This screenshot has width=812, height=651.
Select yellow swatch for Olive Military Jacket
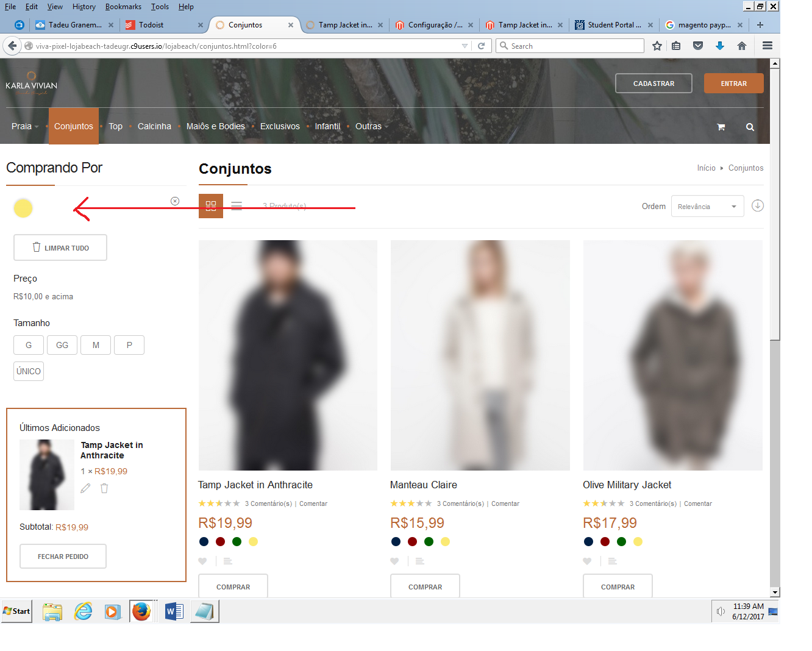point(638,541)
